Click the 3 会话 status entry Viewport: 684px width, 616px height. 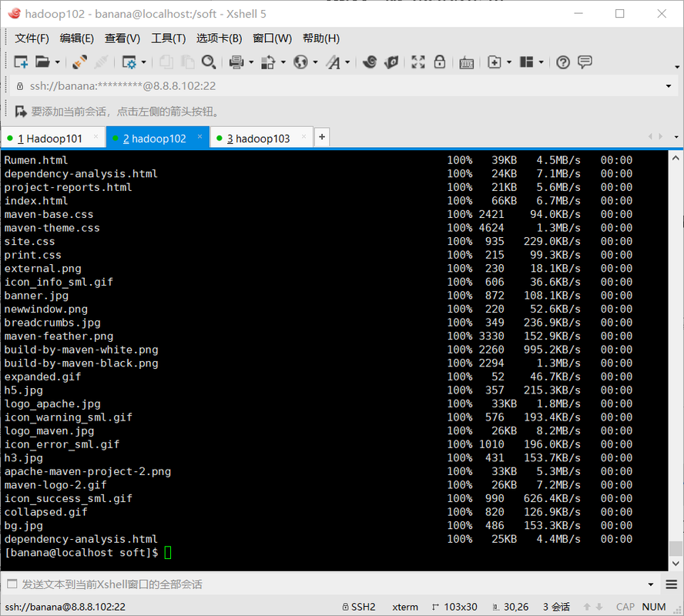pos(556,607)
